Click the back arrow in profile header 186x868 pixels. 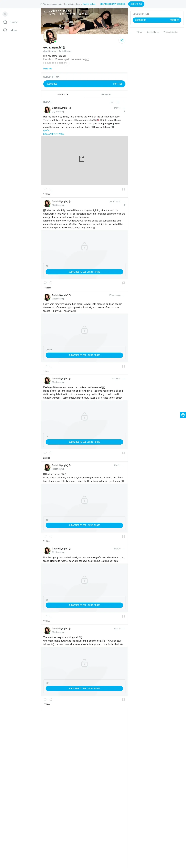pyautogui.click(x=45, y=12)
